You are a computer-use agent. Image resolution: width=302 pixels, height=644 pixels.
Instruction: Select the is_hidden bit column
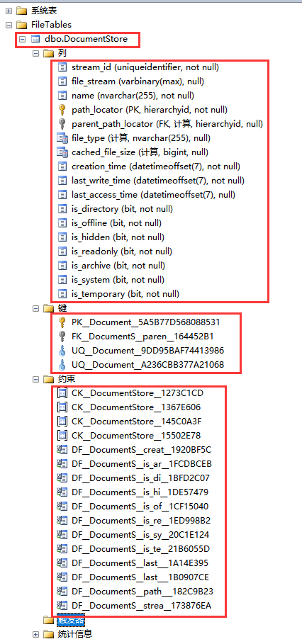click(x=118, y=237)
